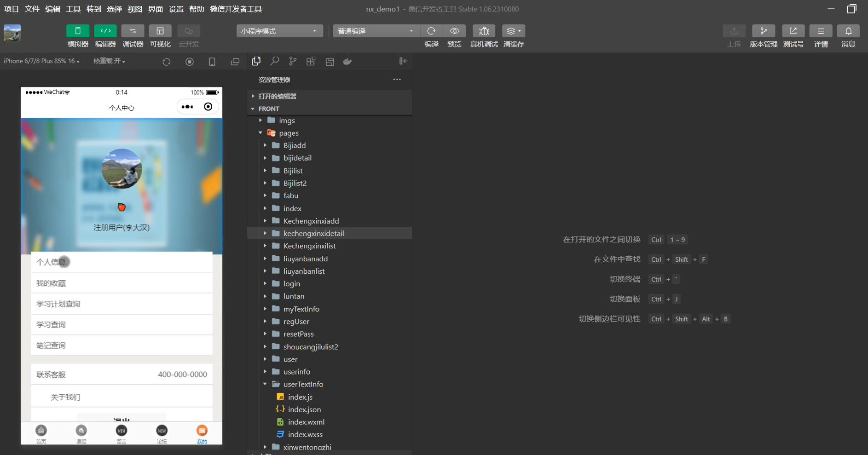
Task: Open the normal compile dropdown
Action: pos(376,31)
